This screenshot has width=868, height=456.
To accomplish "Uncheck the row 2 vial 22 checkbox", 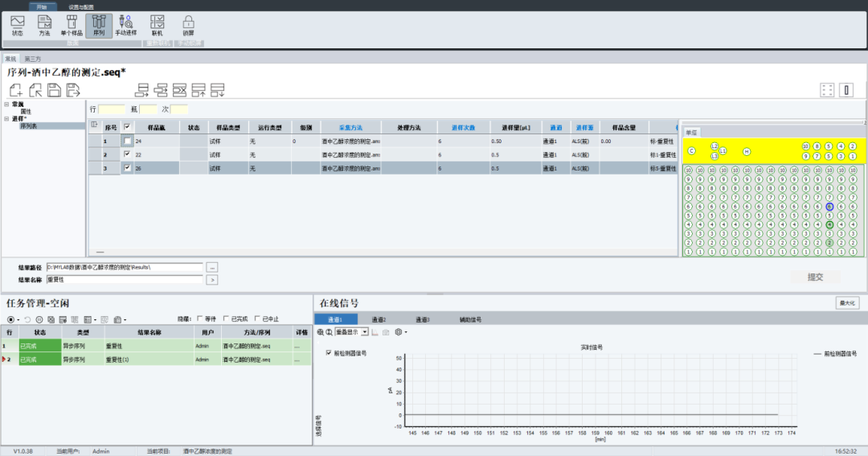I will point(127,154).
